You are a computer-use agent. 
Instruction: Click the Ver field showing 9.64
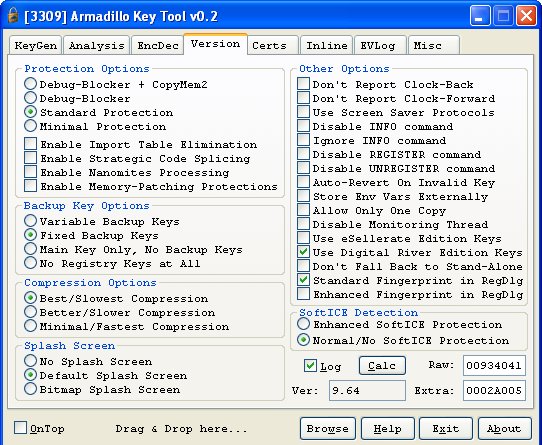point(367,391)
